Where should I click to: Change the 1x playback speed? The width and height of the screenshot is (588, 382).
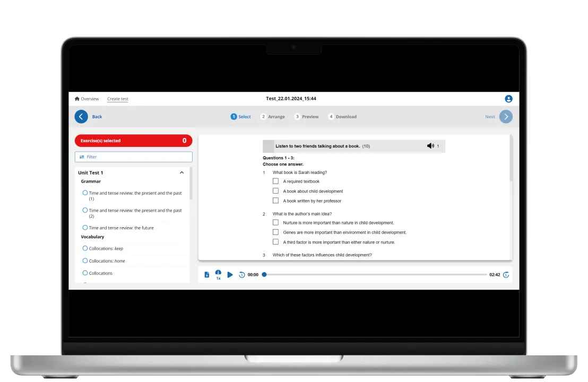(218, 275)
